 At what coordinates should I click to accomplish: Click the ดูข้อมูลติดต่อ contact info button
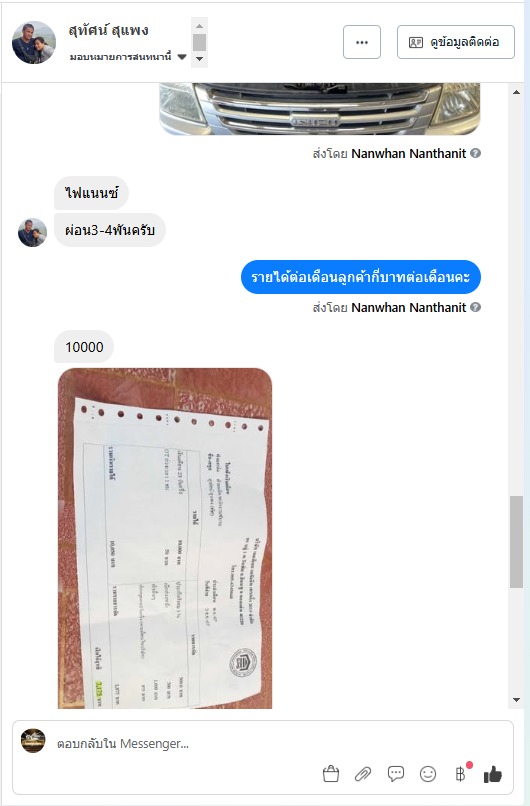pos(455,42)
